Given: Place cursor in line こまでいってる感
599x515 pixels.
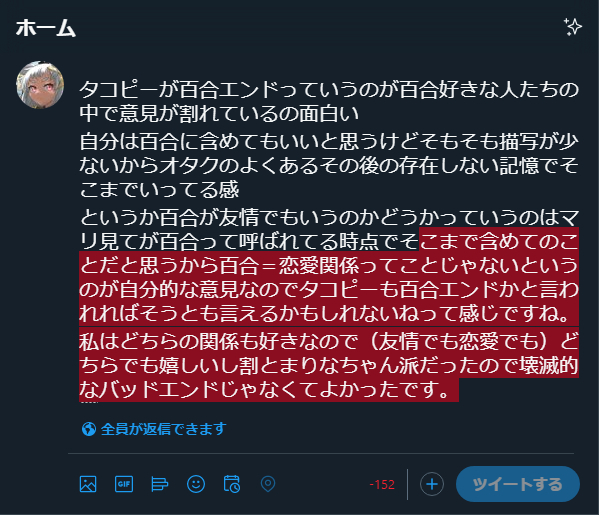Looking at the screenshot, I should pos(159,189).
